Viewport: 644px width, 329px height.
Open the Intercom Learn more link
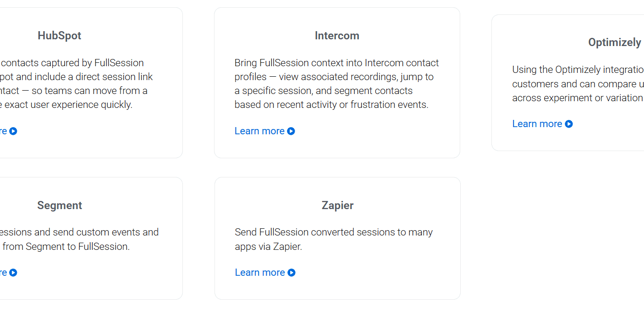260,131
